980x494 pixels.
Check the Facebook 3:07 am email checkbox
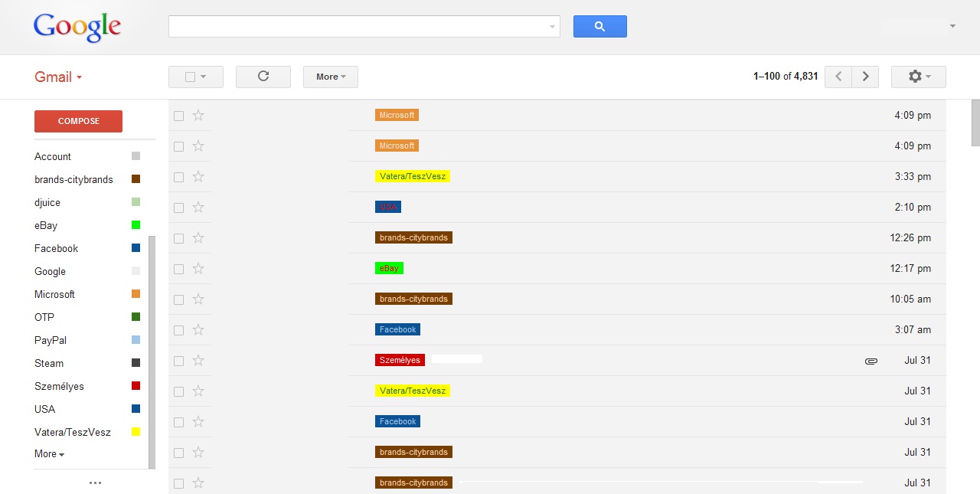point(178,330)
